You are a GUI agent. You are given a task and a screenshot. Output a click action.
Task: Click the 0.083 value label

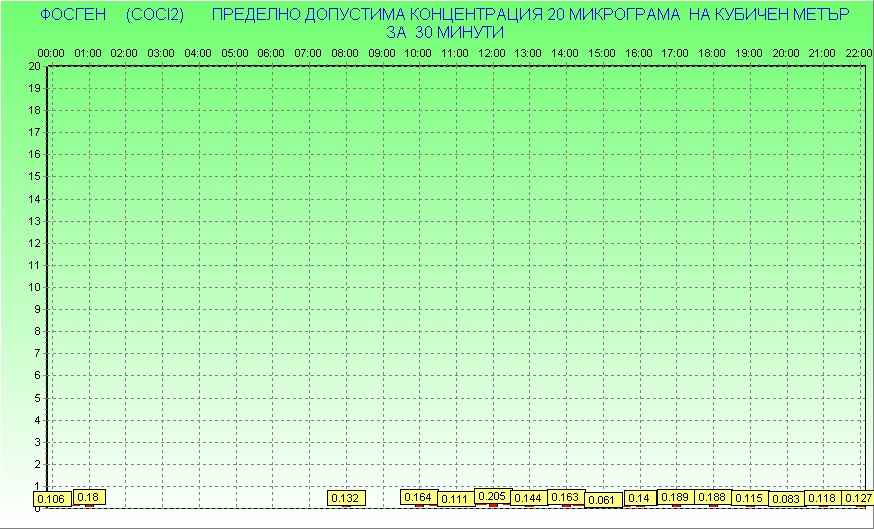tap(787, 499)
